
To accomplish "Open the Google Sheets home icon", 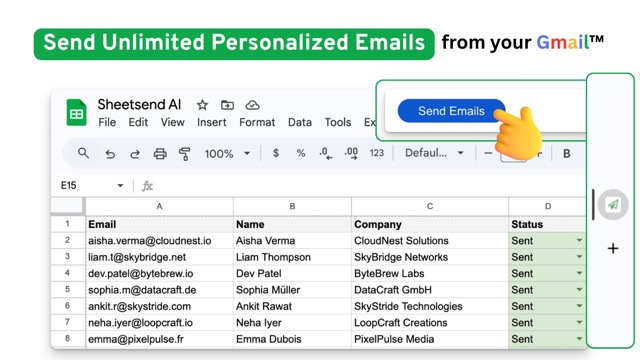I will [x=76, y=112].
